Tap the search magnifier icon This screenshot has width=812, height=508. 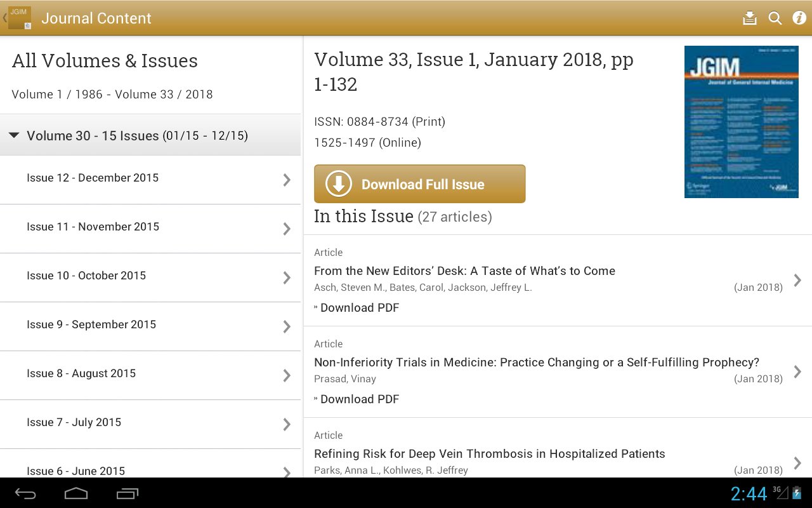(x=775, y=18)
